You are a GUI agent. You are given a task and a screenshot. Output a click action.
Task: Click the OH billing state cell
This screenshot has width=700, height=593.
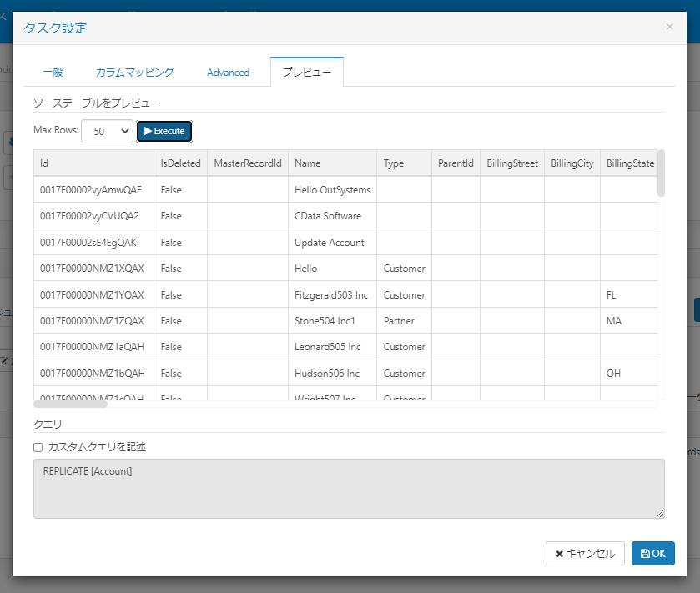pos(629,373)
